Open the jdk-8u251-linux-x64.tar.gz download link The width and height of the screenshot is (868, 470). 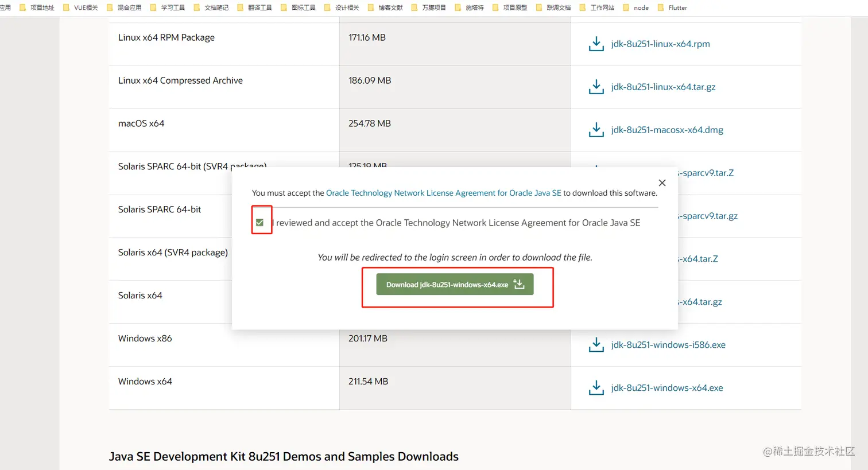point(663,87)
